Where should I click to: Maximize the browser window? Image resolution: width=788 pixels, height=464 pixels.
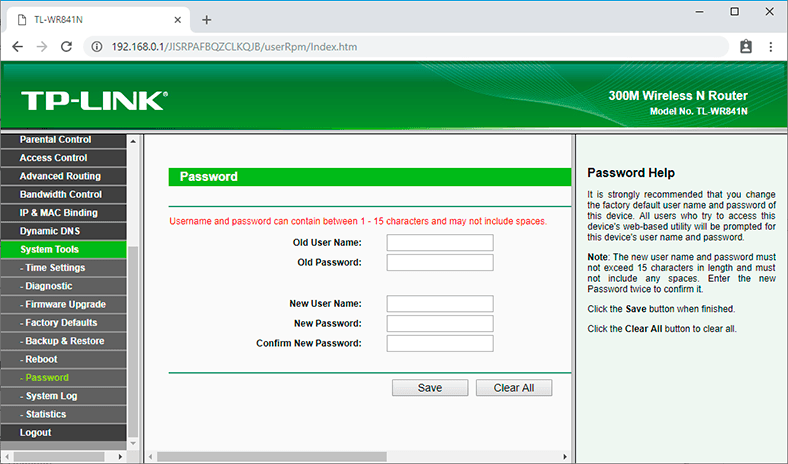point(734,12)
